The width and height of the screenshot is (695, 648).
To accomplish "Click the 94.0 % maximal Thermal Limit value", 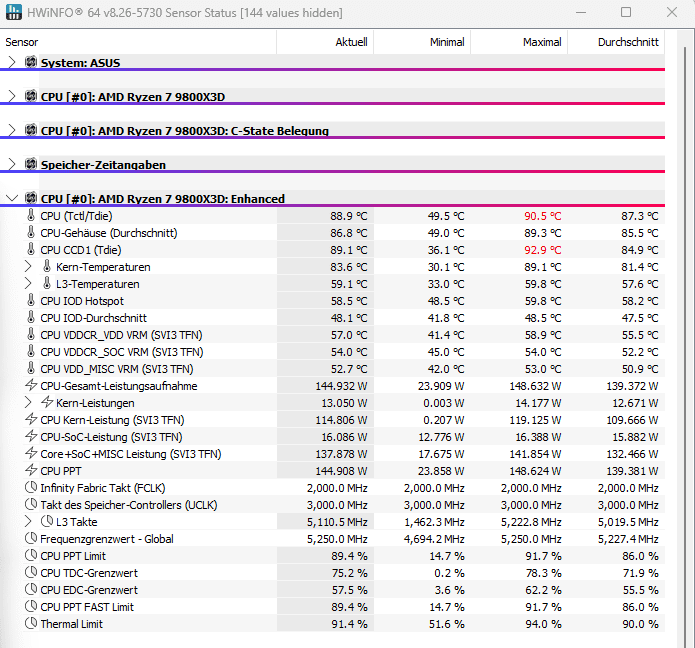I will tap(543, 624).
